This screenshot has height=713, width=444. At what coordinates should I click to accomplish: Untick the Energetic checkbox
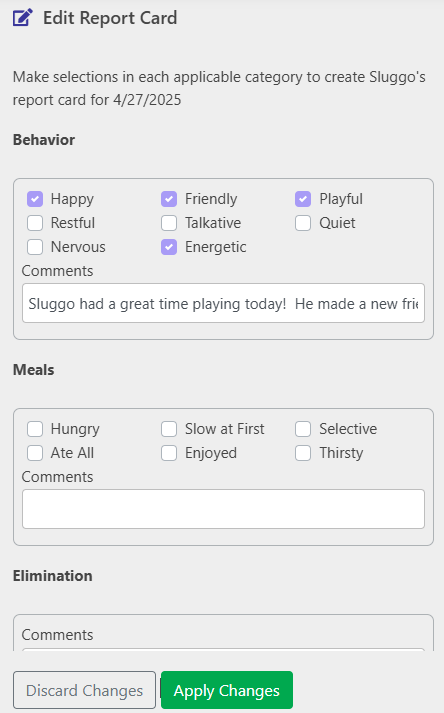coord(169,247)
